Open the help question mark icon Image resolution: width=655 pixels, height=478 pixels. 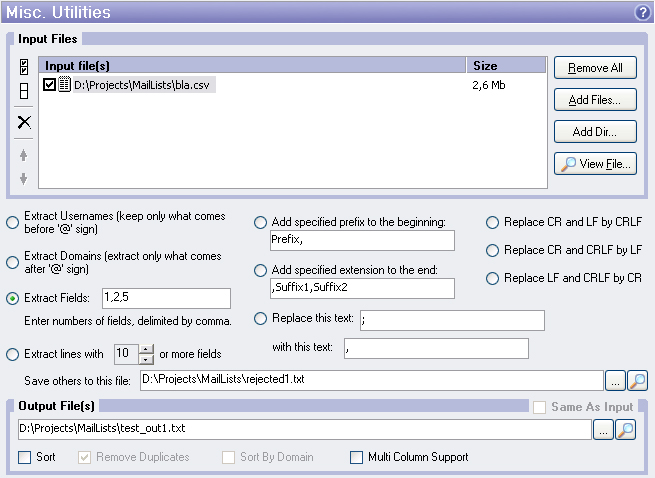pos(642,13)
